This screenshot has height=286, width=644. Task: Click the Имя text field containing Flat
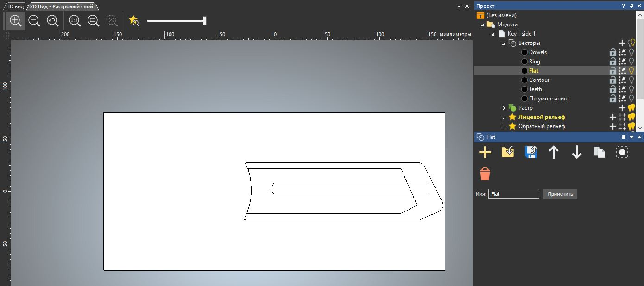(x=513, y=194)
